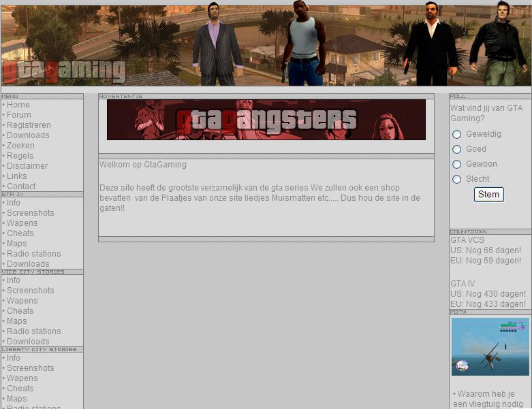Viewport: 532px width, 409px height.
Task: Select the Goed poll option
Action: point(456,149)
